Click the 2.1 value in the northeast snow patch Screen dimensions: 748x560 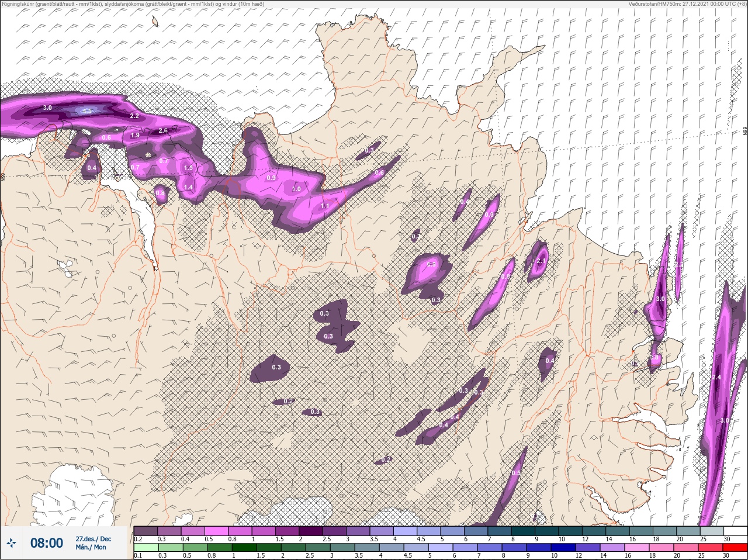point(541,261)
